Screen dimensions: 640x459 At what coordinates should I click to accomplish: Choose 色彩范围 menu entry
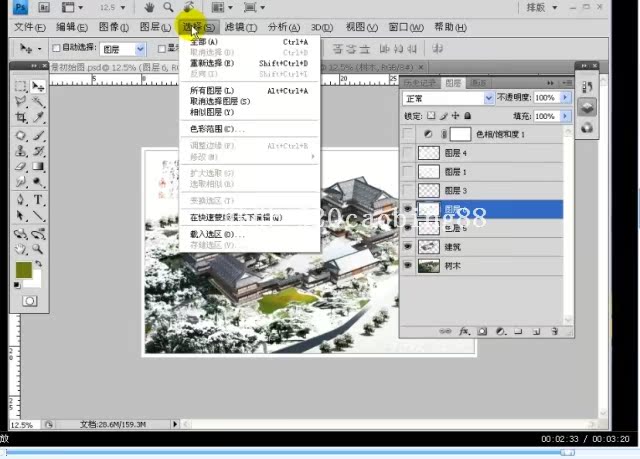249,129
